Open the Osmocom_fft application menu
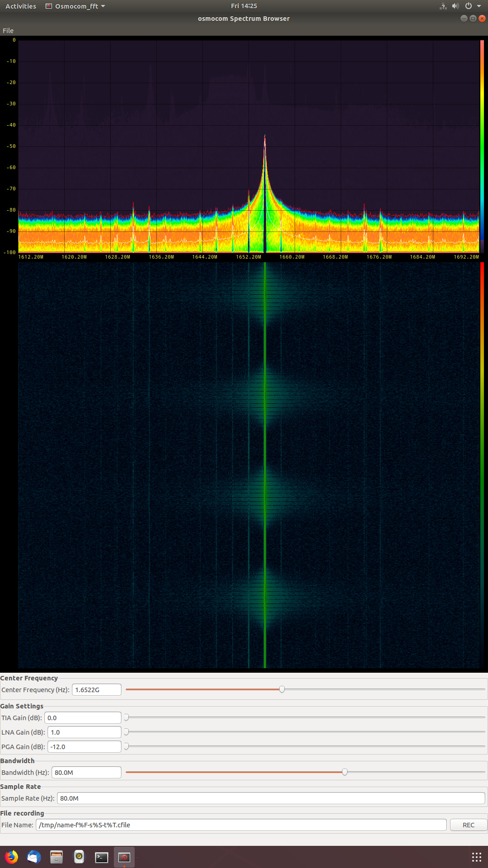The width and height of the screenshot is (488, 868). 75,6
